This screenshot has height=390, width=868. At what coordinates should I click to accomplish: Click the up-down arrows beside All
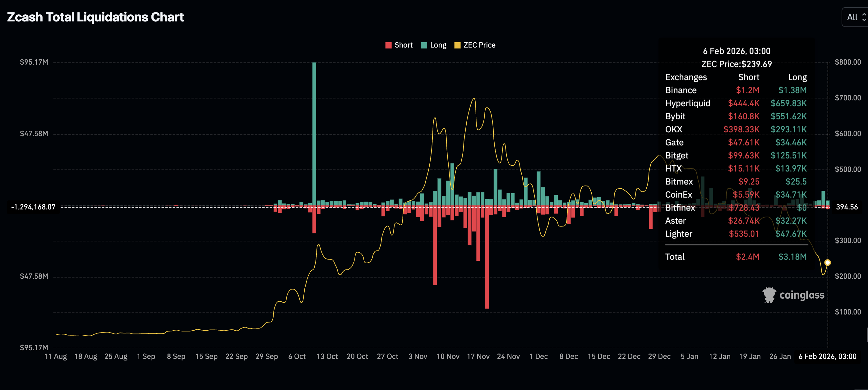pyautogui.click(x=864, y=17)
